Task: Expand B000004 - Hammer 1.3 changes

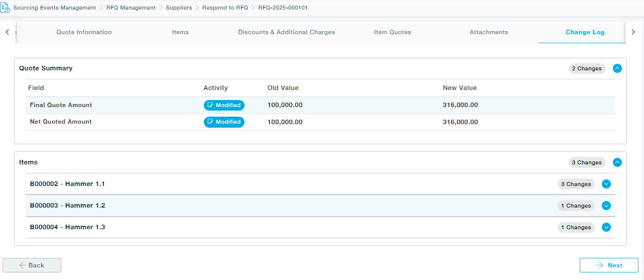Action: (x=606, y=227)
